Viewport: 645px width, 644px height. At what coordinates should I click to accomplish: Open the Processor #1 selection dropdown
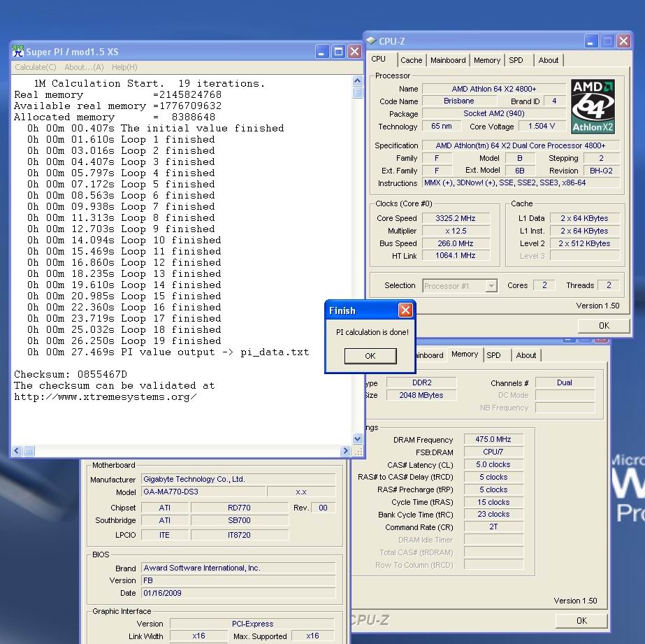pyautogui.click(x=460, y=285)
